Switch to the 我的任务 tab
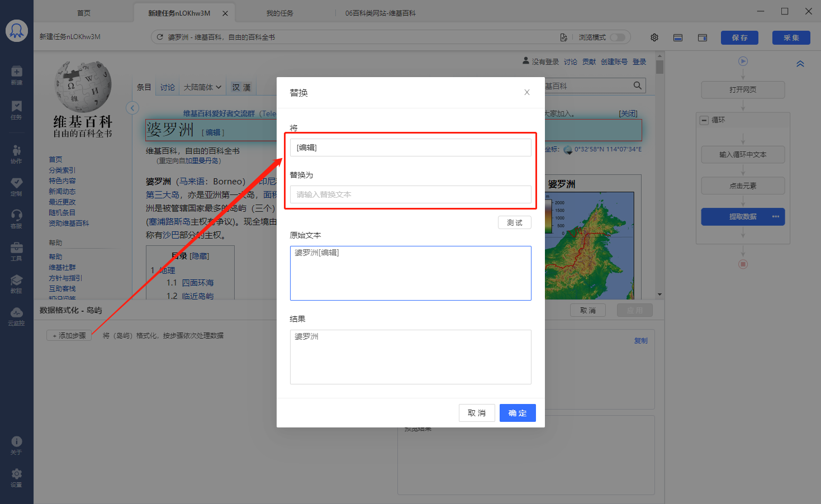Viewport: 821px width, 504px height. pyautogui.click(x=279, y=13)
